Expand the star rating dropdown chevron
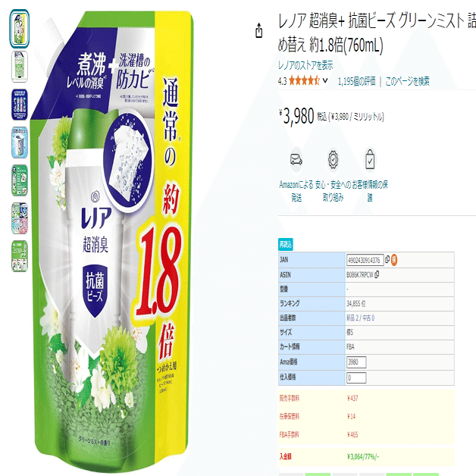The width and height of the screenshot is (476, 476). (x=325, y=81)
